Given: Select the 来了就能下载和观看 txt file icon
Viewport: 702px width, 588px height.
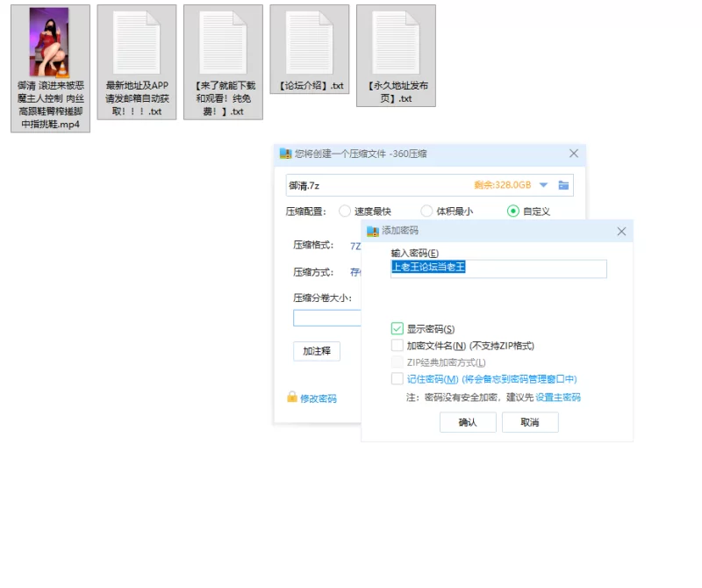Looking at the screenshot, I should (x=223, y=42).
